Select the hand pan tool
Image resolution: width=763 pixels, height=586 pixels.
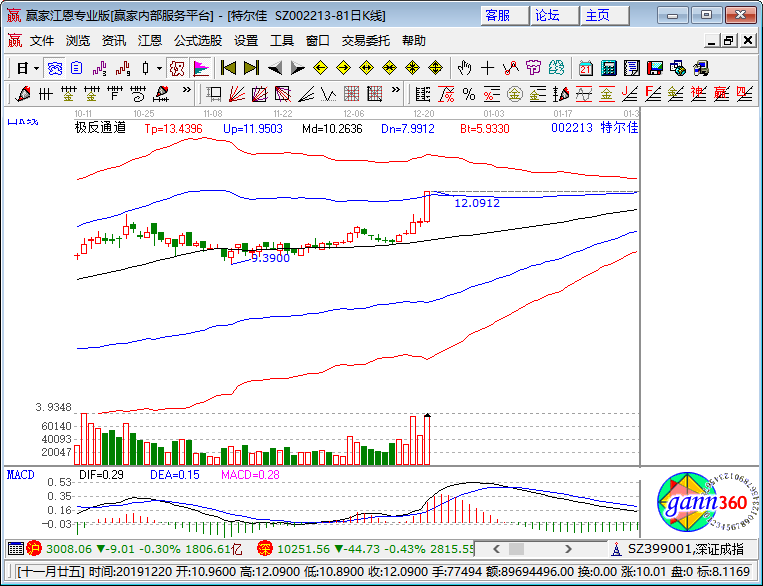[x=465, y=68]
